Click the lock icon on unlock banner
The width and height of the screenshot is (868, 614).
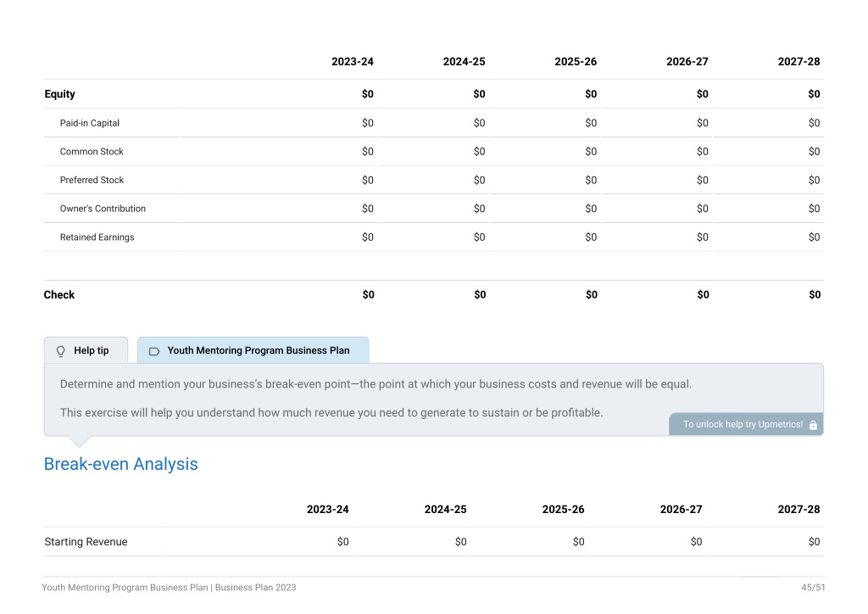pyautogui.click(x=813, y=425)
